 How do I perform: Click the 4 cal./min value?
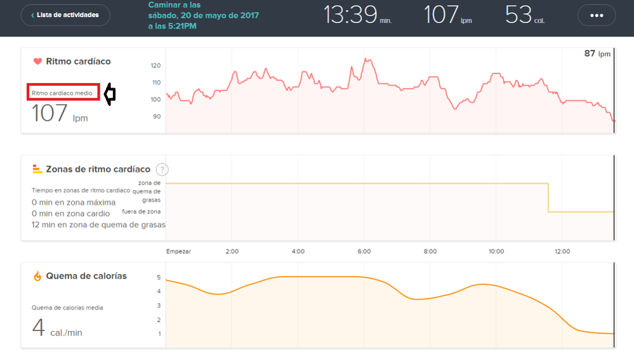(57, 328)
